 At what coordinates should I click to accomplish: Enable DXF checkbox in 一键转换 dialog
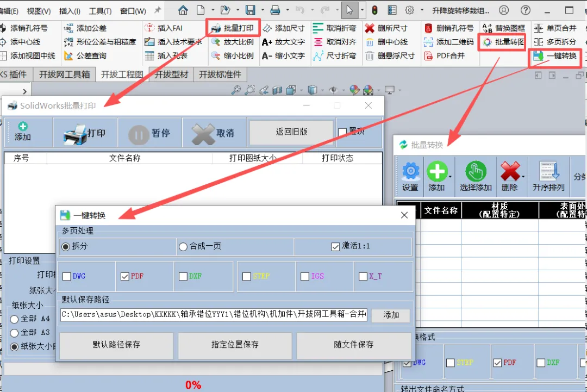tap(183, 276)
